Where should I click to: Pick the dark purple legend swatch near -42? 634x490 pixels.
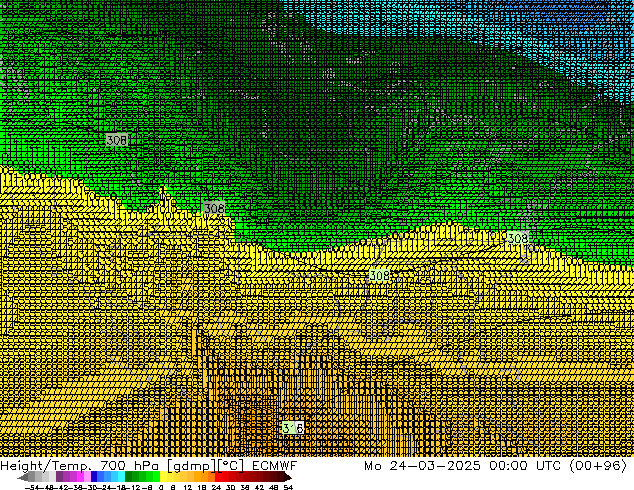point(59,476)
